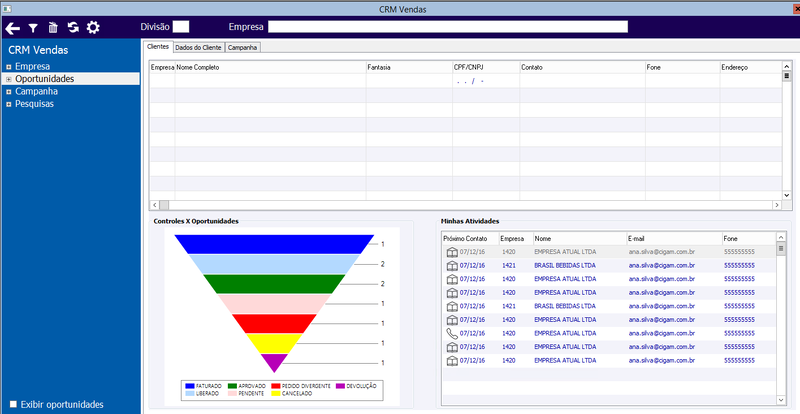The height and width of the screenshot is (414, 800).
Task: Click the E-mail column header in Minhas Atividades
Action: pos(674,238)
